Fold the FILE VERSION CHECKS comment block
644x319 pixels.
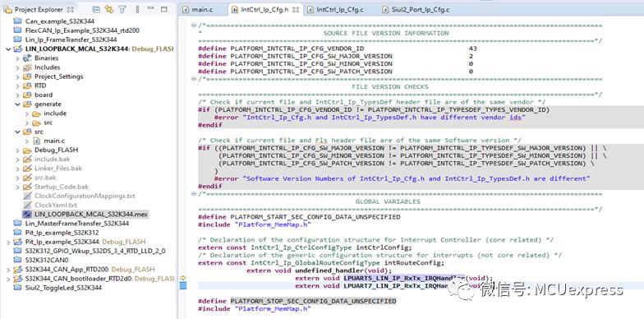point(194,79)
